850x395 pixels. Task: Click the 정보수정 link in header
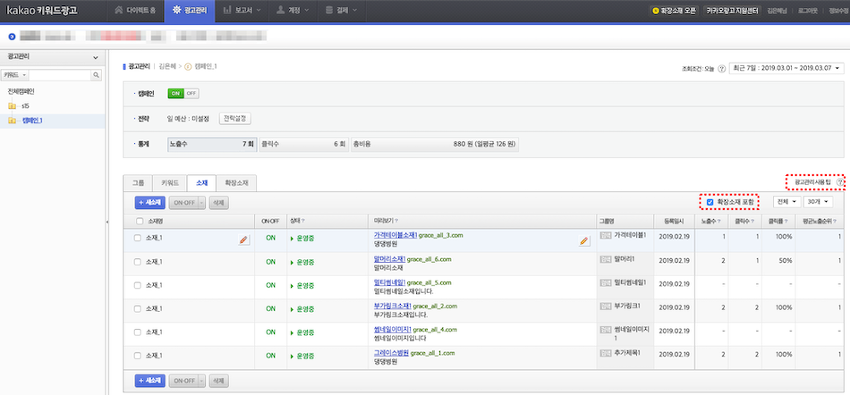(839, 10)
